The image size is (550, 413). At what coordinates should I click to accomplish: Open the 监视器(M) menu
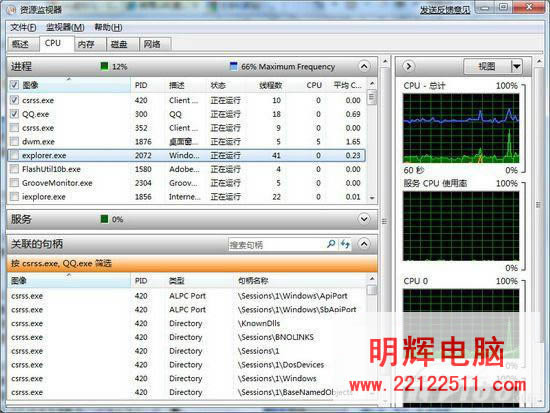tap(65, 27)
